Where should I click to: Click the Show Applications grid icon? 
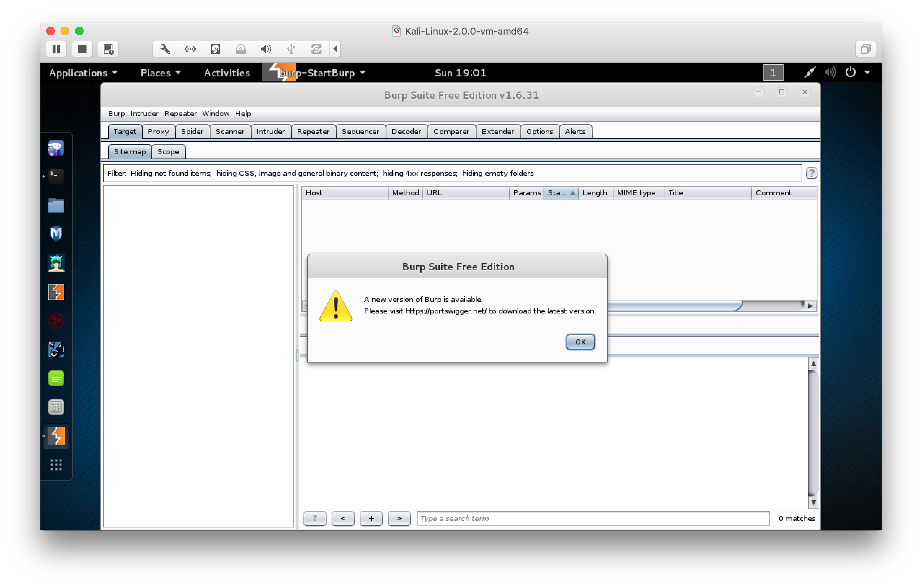tap(56, 464)
